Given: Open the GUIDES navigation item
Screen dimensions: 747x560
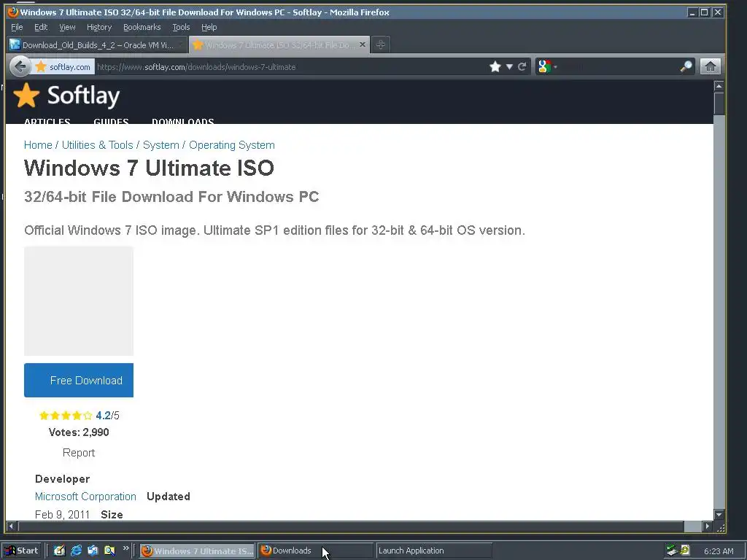Looking at the screenshot, I should click(111, 121).
